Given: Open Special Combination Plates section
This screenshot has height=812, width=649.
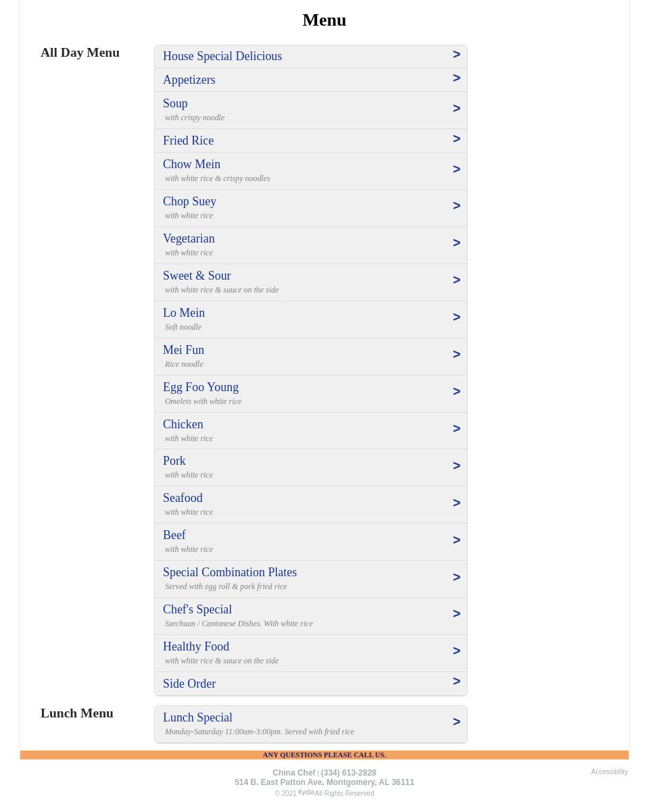Looking at the screenshot, I should pos(230,572).
